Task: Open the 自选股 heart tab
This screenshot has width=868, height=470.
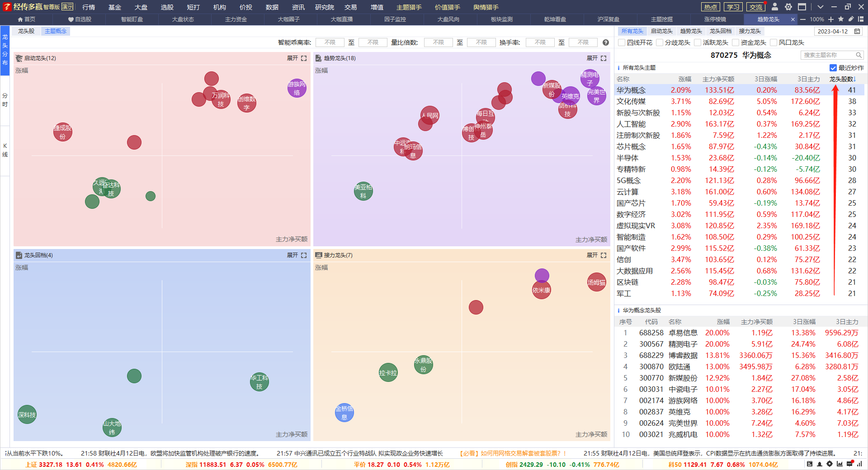Action: click(80, 19)
